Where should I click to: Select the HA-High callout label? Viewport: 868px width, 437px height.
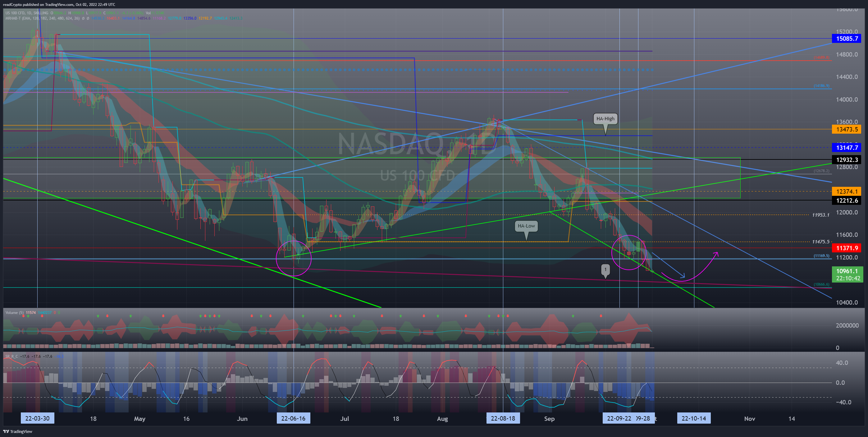[x=605, y=119]
